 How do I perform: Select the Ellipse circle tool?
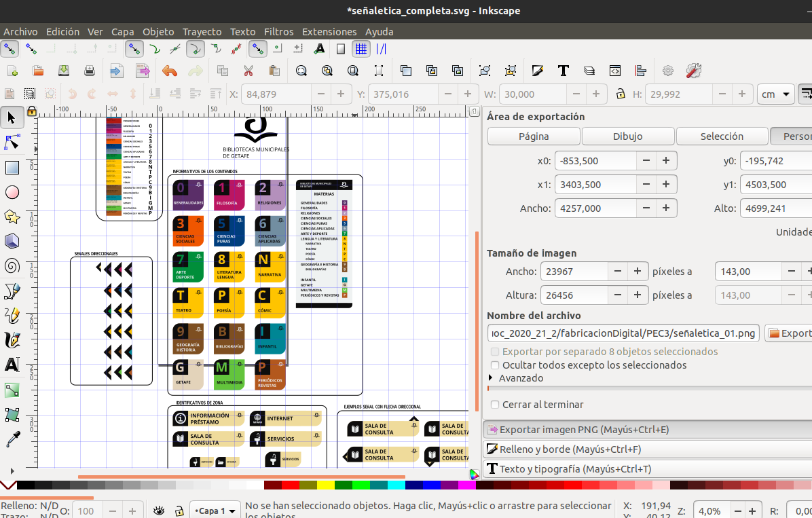[x=12, y=192]
